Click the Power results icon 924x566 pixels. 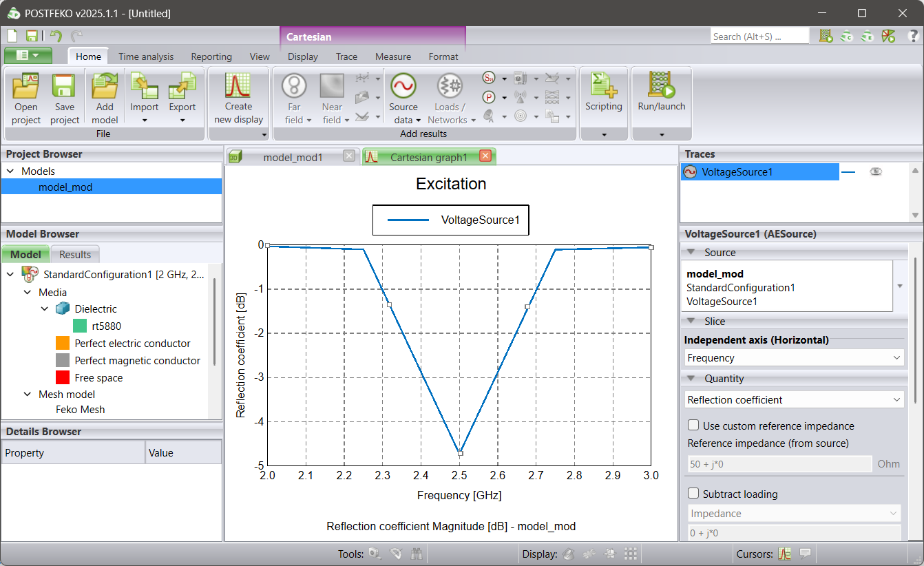[x=489, y=97]
